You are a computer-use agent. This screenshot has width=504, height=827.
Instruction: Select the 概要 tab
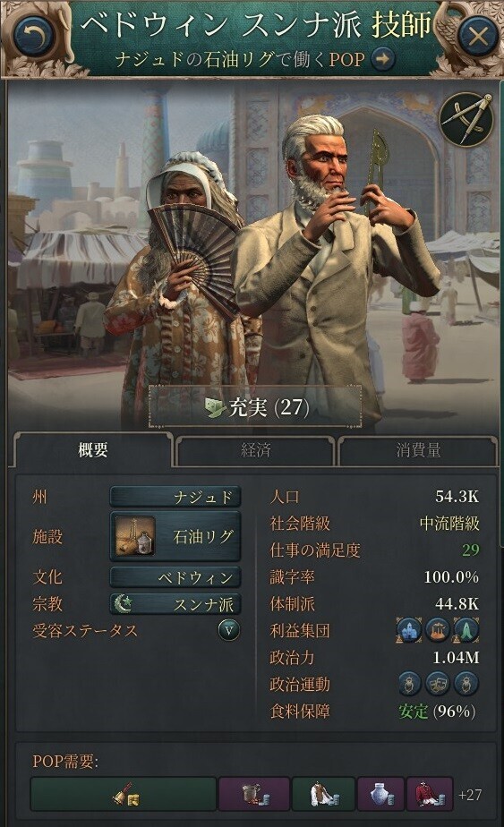pos(93,450)
